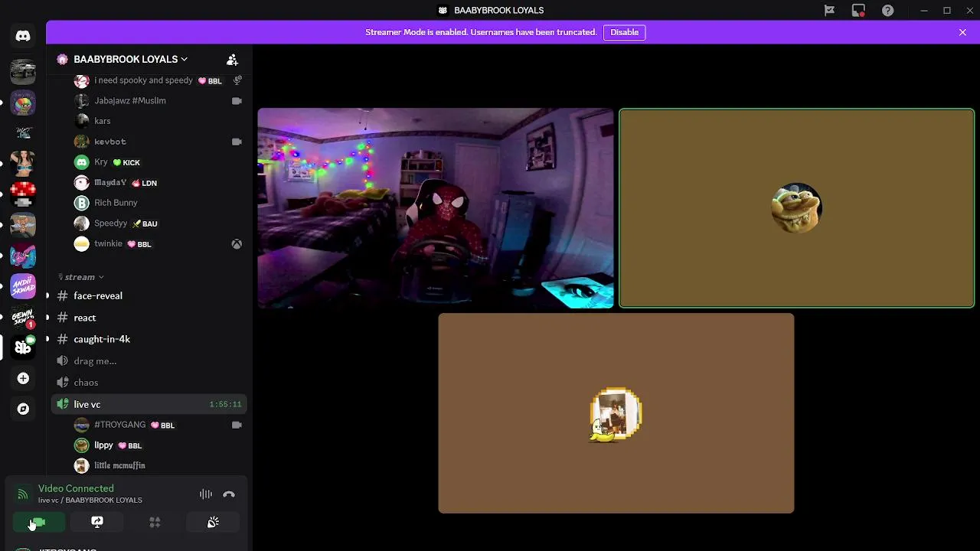Click Video Connected status text
Viewport: 980px width, 551px height.
(76, 488)
